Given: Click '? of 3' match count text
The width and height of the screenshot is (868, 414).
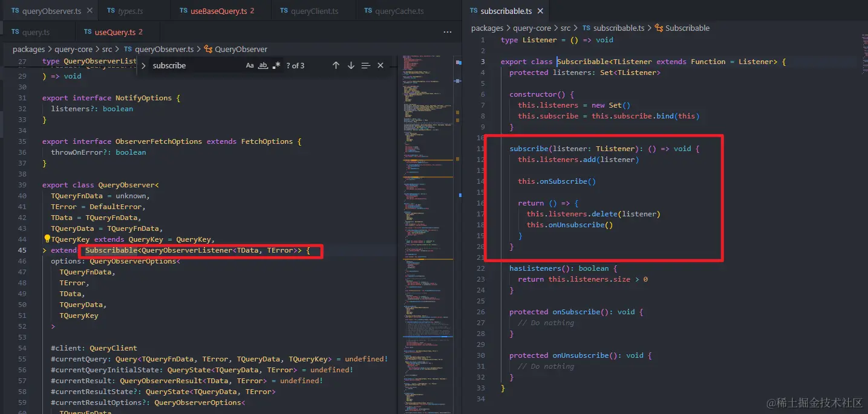Looking at the screenshot, I should pyautogui.click(x=295, y=65).
